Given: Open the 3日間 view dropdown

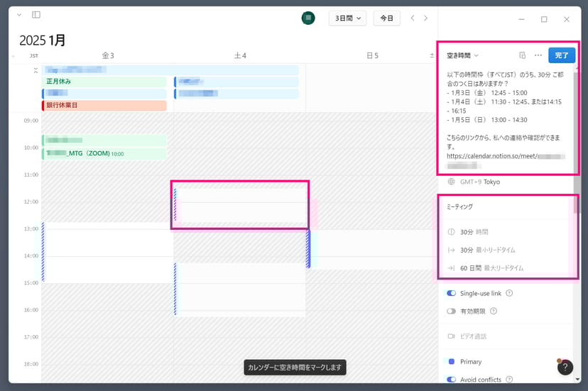Looking at the screenshot, I should coord(347,18).
